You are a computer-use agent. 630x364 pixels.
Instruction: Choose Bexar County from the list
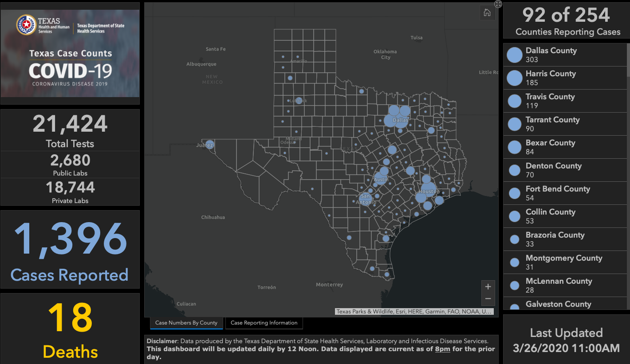click(550, 147)
